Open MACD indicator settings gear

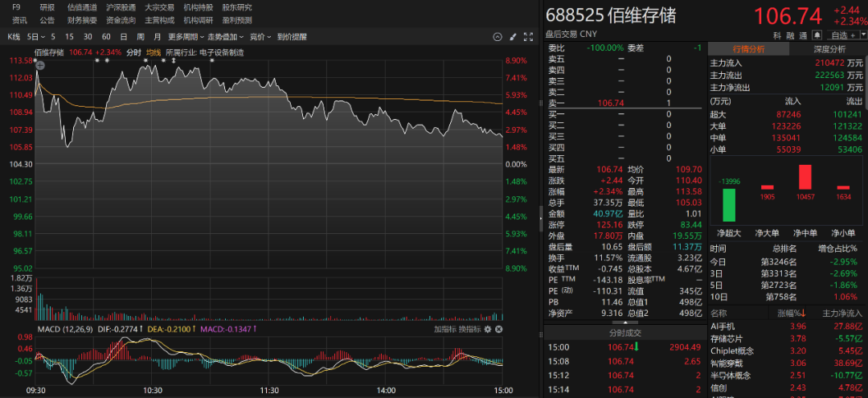pyautogui.click(x=488, y=330)
